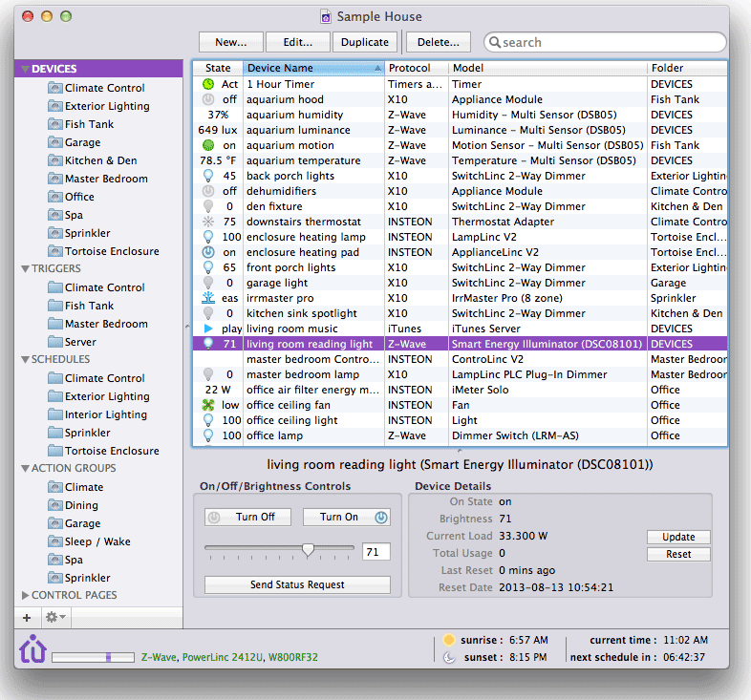Click the 1 Hour Timer clock icon
This screenshot has height=700, width=751.
point(208,84)
